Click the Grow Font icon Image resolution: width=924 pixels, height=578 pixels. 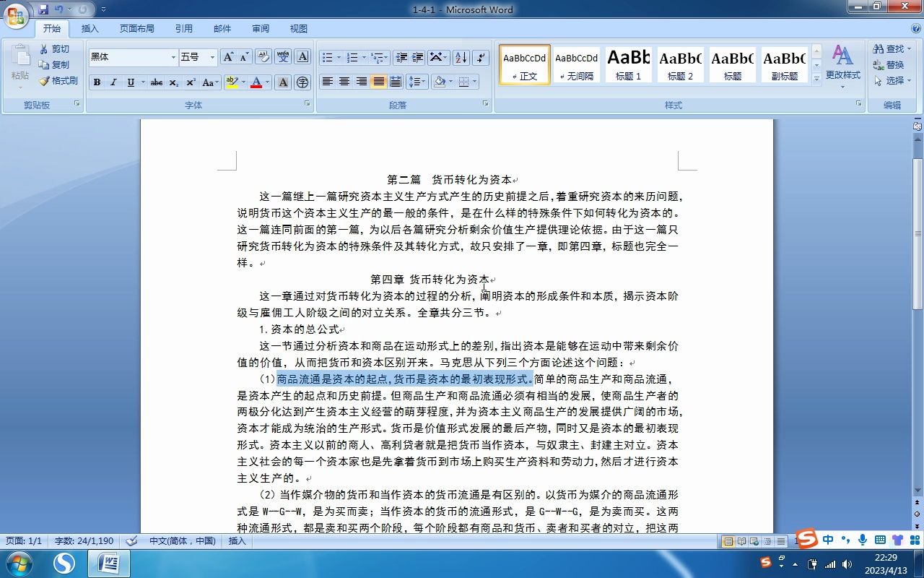pos(228,57)
